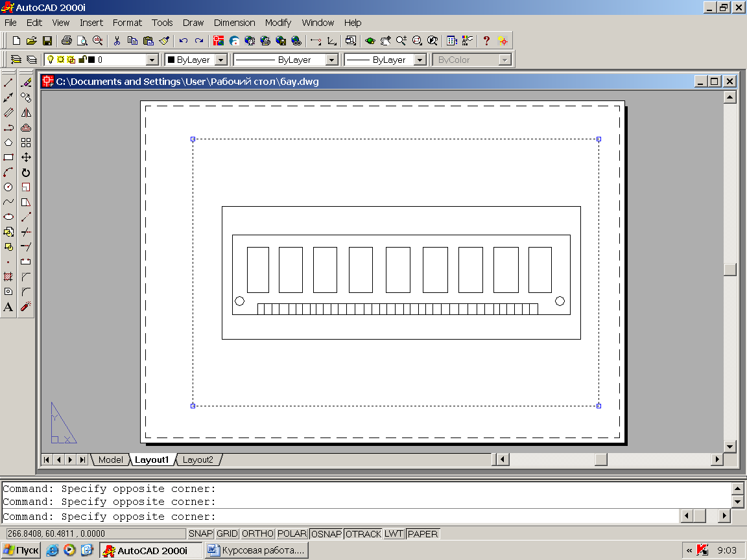
Task: Toggle layer 0 lightbulb on/off
Action: click(51, 60)
